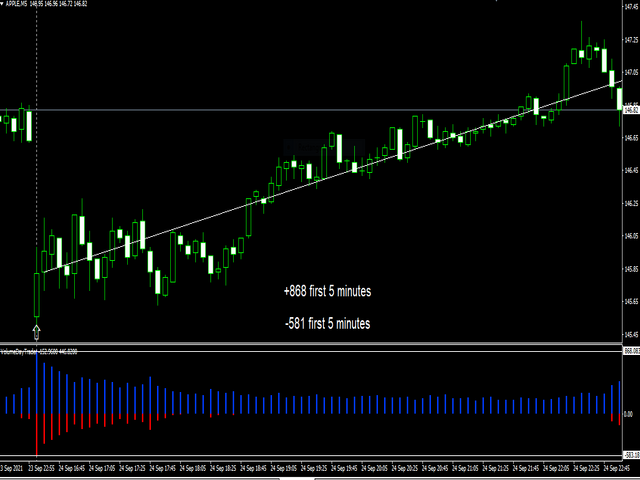Click the indicator scale value 0.00
This screenshot has height=480, width=640.
point(629,414)
